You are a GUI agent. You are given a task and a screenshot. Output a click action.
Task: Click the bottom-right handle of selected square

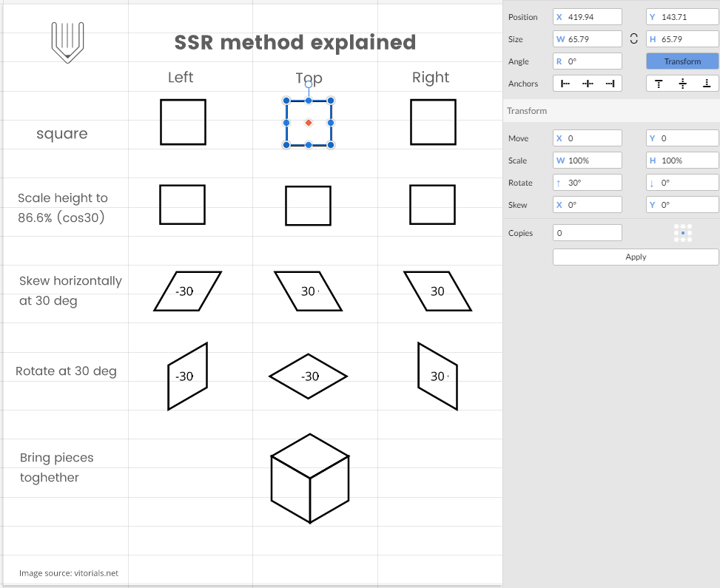tap(331, 145)
